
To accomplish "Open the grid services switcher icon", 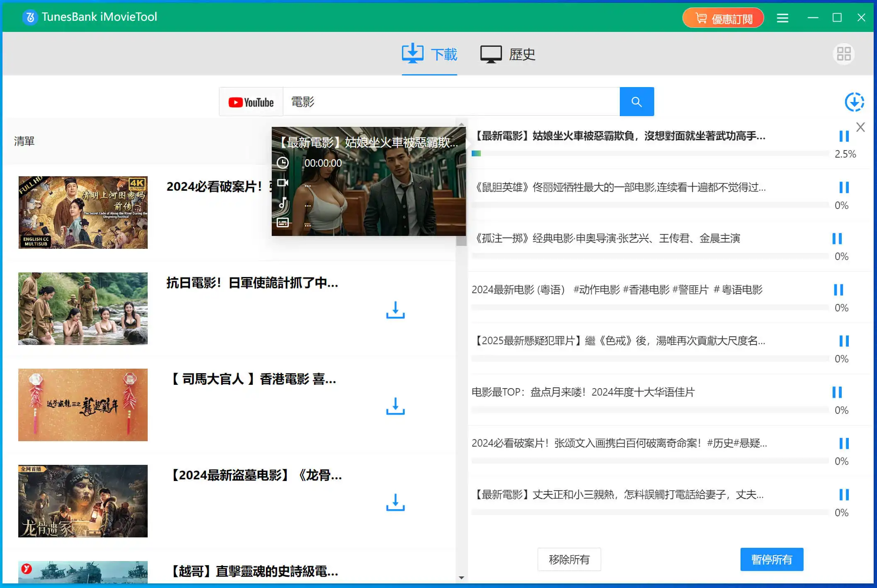I will (843, 54).
